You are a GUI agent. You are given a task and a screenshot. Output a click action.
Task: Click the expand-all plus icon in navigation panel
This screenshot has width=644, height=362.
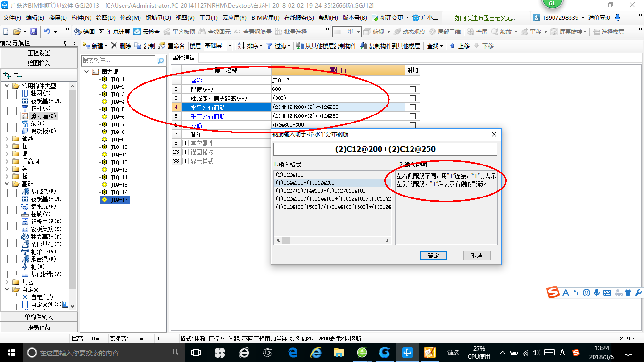[x=7, y=75]
